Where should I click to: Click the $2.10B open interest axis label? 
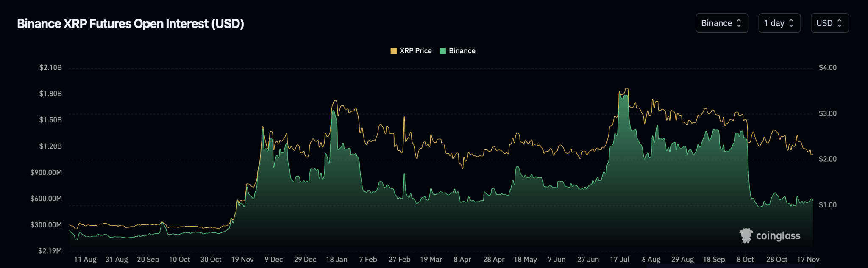(x=50, y=68)
